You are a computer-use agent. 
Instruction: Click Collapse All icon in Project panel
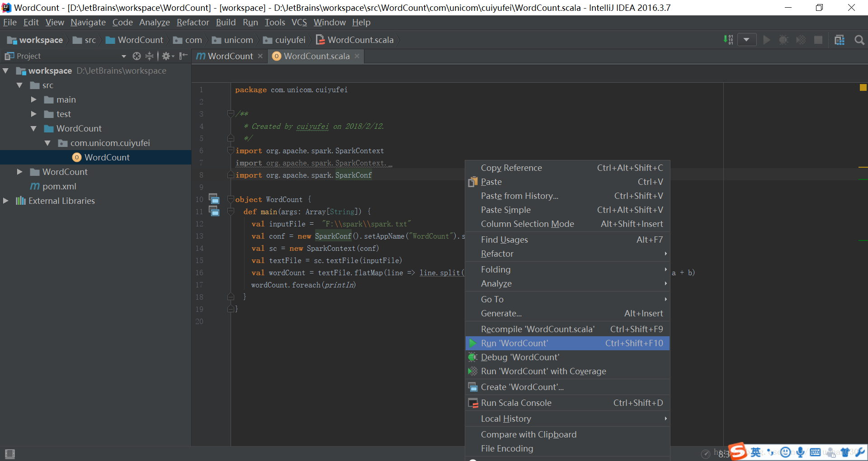click(149, 56)
